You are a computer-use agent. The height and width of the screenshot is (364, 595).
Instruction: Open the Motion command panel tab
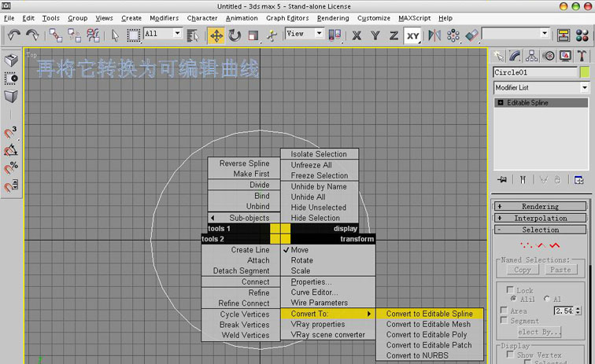(549, 57)
